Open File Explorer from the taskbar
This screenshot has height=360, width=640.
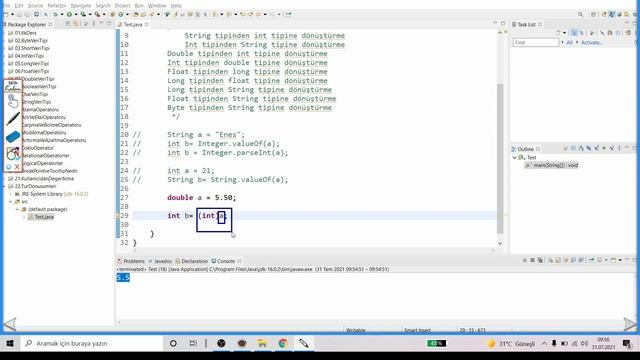pos(262,343)
